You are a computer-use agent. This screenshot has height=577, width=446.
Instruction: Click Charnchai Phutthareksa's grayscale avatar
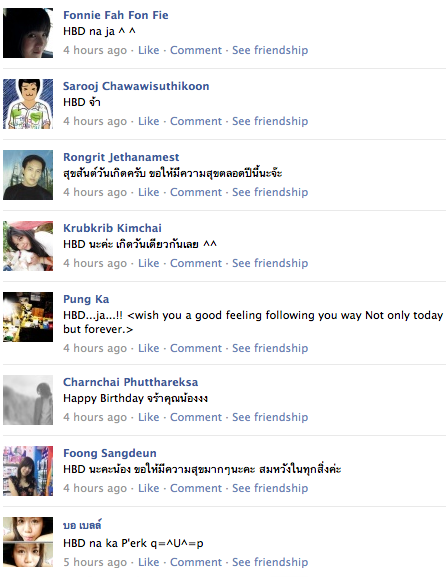pos(28,400)
